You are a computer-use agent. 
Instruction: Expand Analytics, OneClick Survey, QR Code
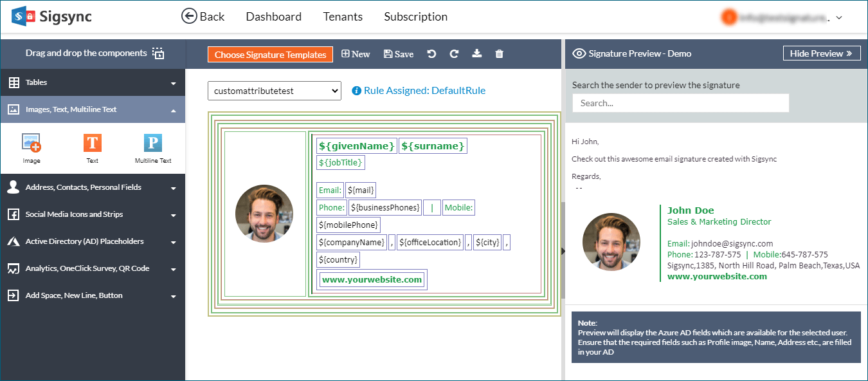93,268
